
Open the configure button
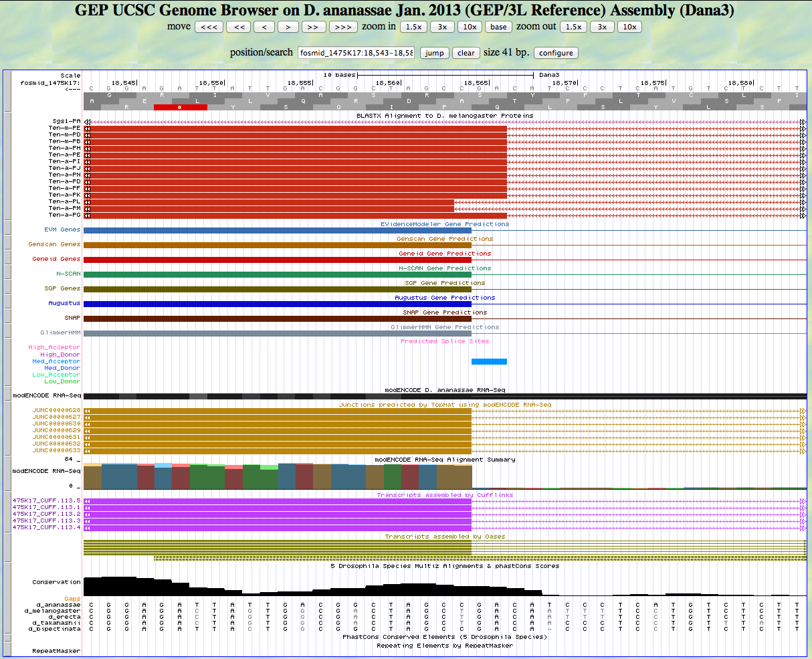pos(556,53)
